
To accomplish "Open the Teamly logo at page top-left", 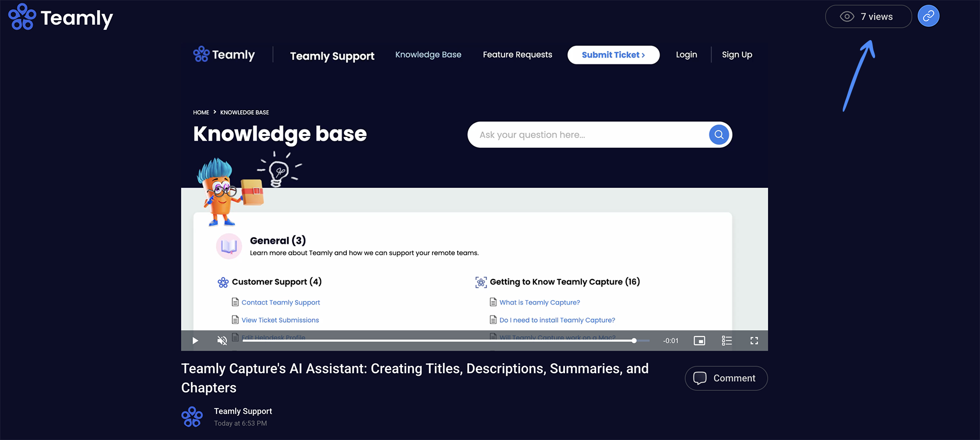I will [61, 17].
